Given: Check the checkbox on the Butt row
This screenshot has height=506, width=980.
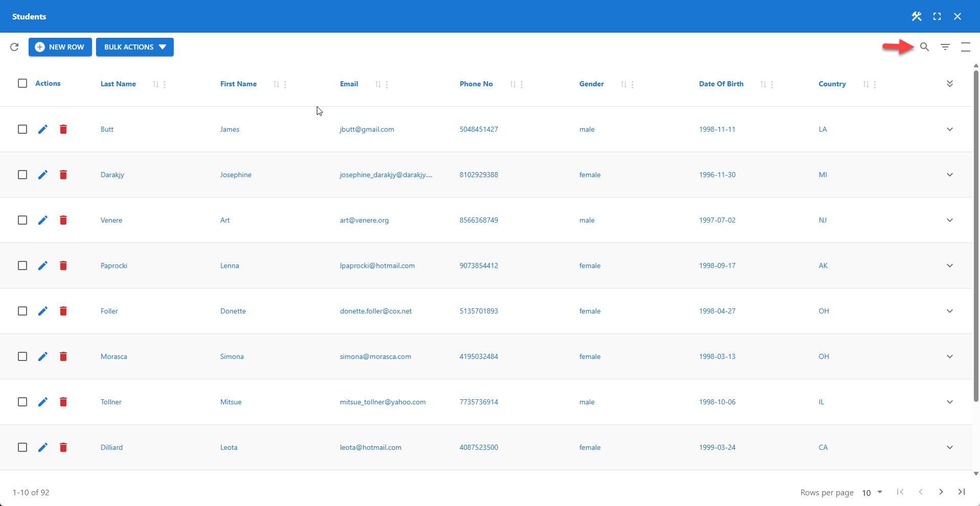Looking at the screenshot, I should click(x=22, y=129).
